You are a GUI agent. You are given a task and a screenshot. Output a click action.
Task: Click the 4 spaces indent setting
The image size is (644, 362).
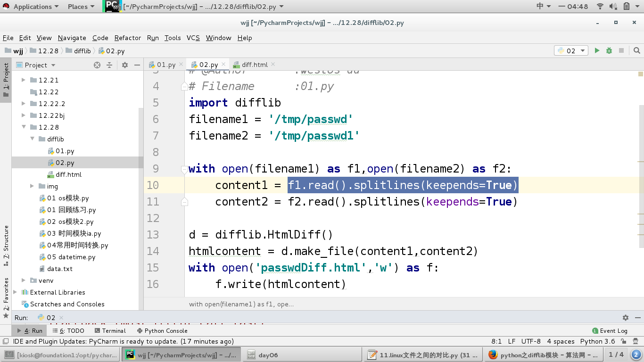[x=561, y=341]
